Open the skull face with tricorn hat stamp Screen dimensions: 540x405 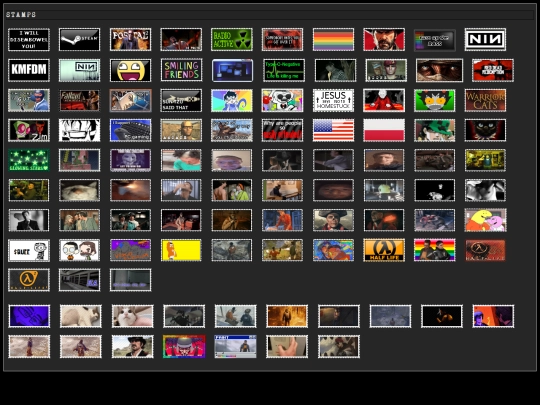[x=333, y=220]
